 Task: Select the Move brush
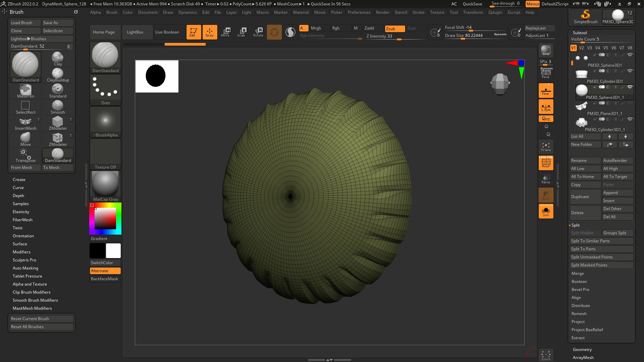tap(25, 139)
